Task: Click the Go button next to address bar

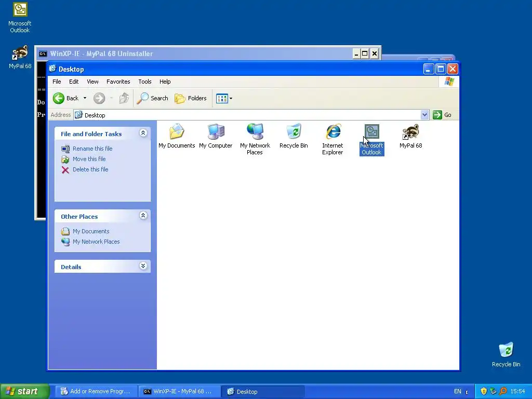Action: (x=442, y=115)
